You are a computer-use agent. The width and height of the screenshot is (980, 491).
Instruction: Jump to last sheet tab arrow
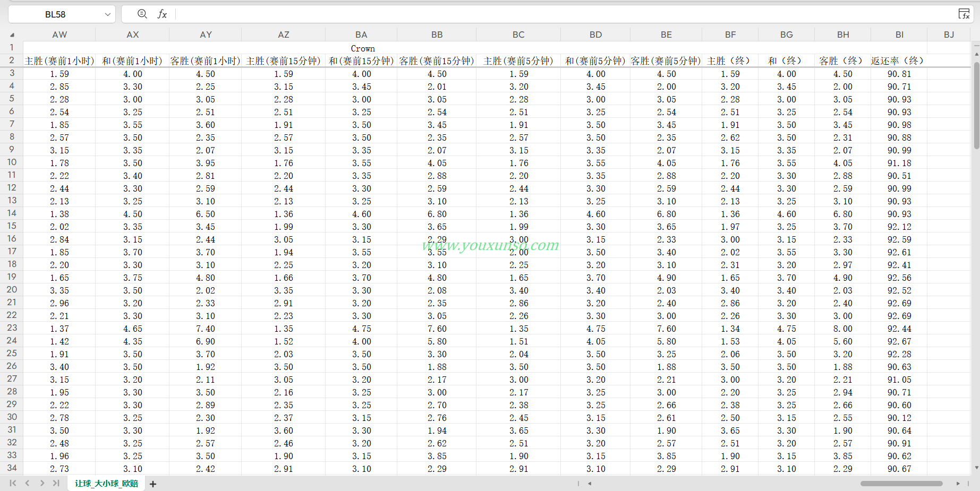click(56, 483)
